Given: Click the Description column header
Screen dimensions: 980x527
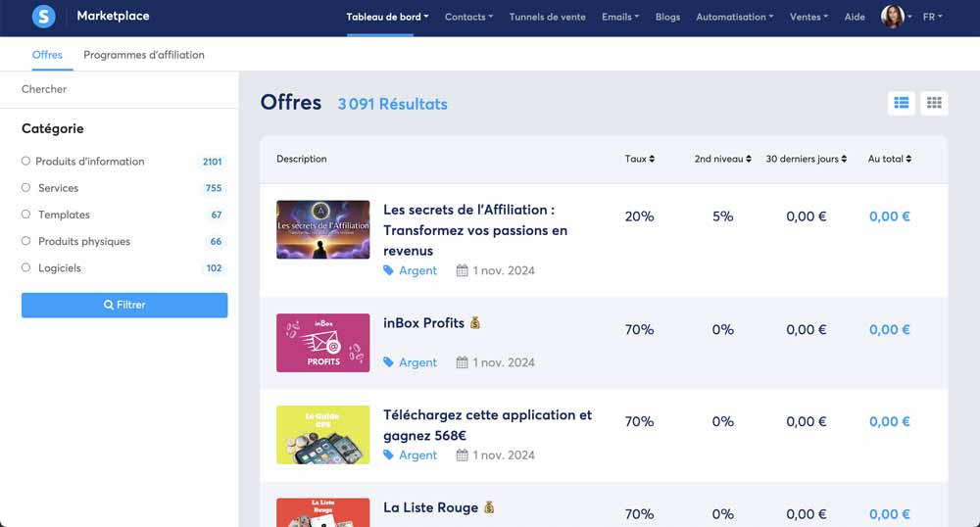Looking at the screenshot, I should point(301,159).
